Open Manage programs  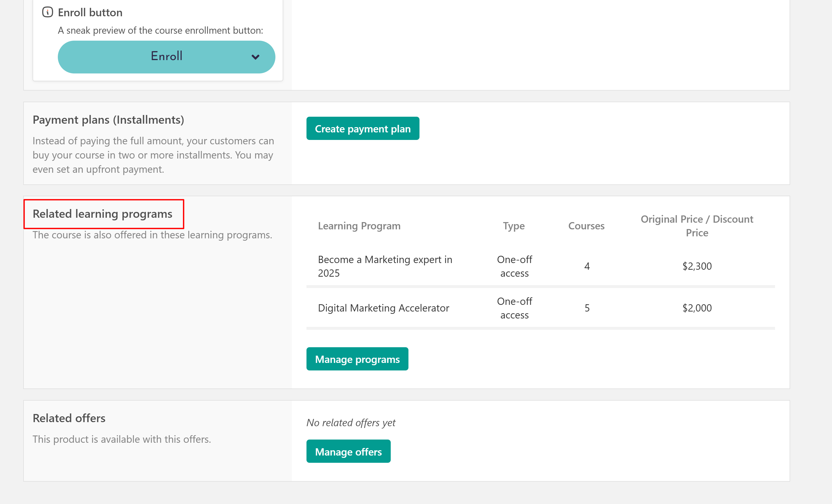[357, 359]
